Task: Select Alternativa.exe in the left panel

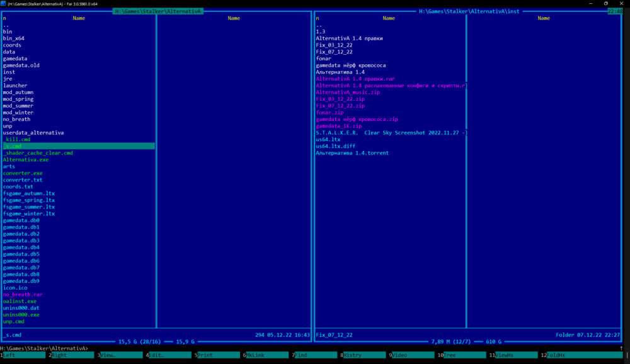Action: [x=26, y=160]
